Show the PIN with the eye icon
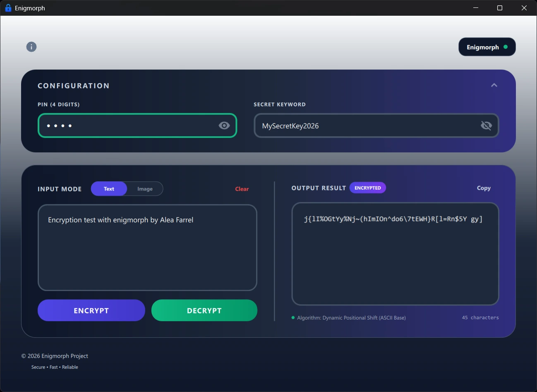537x392 pixels. click(x=224, y=125)
